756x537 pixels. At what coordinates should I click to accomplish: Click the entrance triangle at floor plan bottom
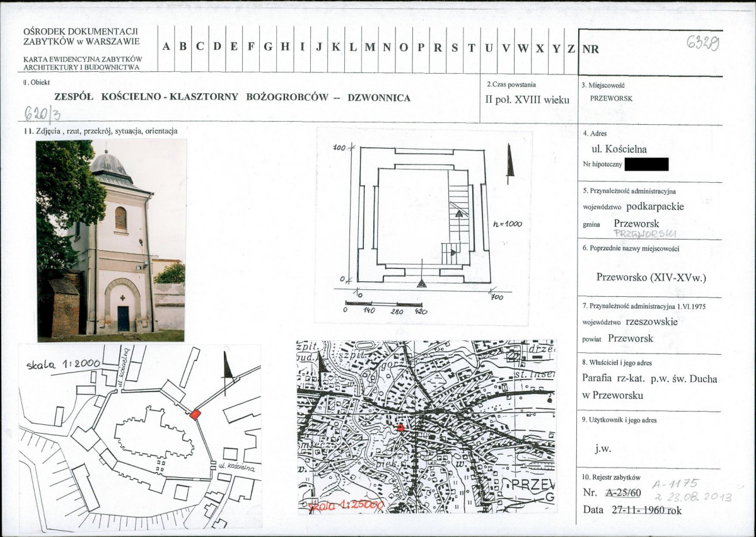(x=422, y=283)
